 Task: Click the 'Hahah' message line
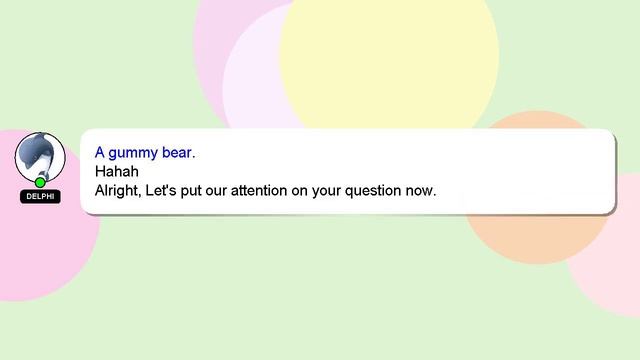click(x=117, y=171)
